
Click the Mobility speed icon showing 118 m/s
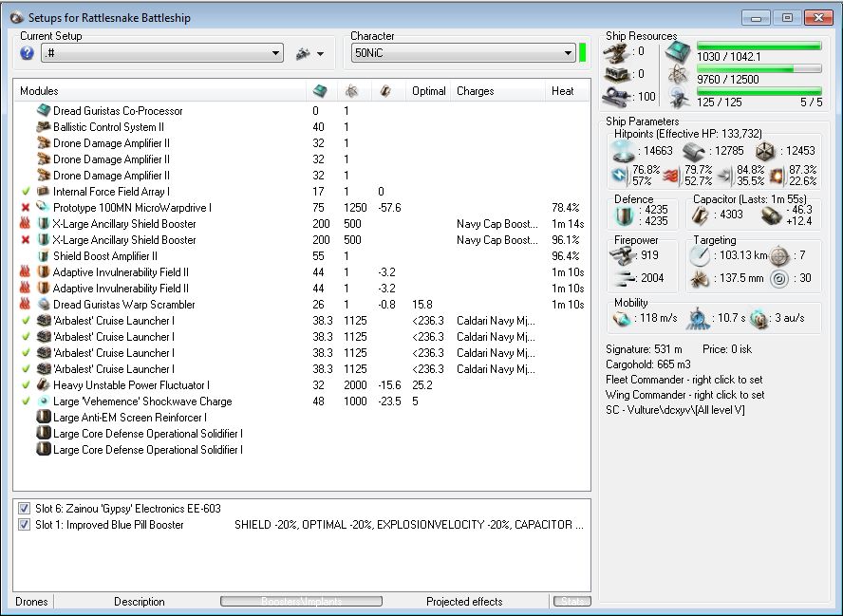[x=624, y=320]
